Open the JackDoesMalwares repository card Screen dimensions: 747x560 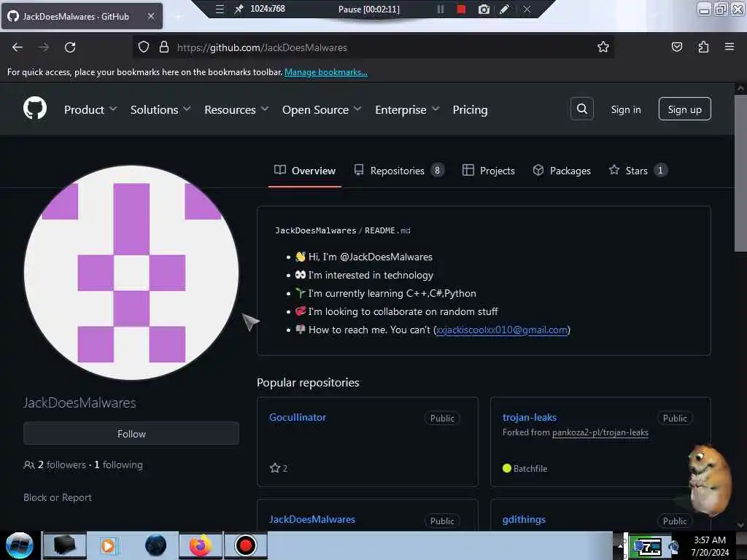pos(312,519)
